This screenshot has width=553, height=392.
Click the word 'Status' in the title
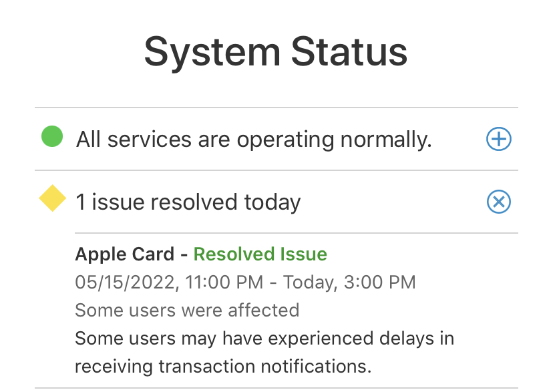(349, 51)
